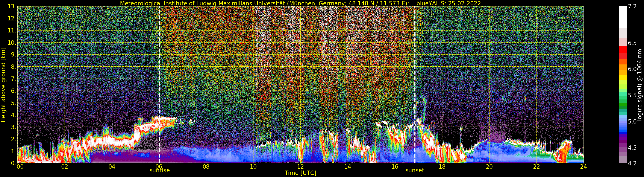
Task: Click the sunset label under the time axis
Action: 415,171
